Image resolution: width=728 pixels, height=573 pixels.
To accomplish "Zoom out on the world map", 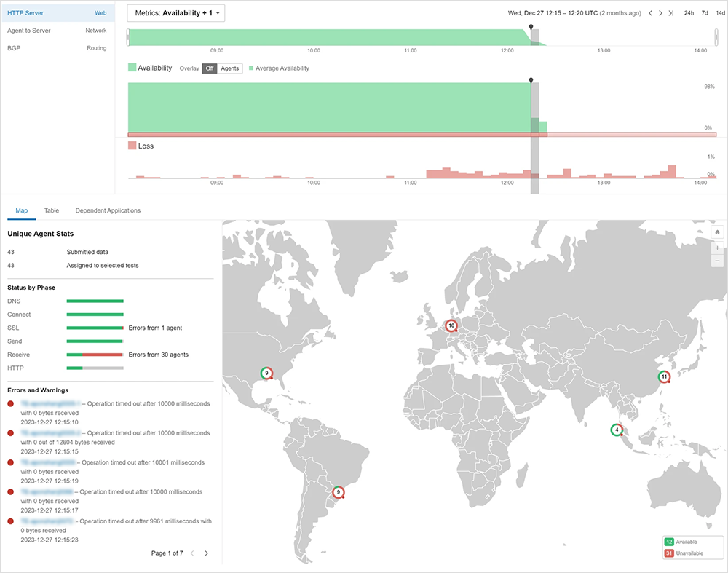I will [717, 261].
